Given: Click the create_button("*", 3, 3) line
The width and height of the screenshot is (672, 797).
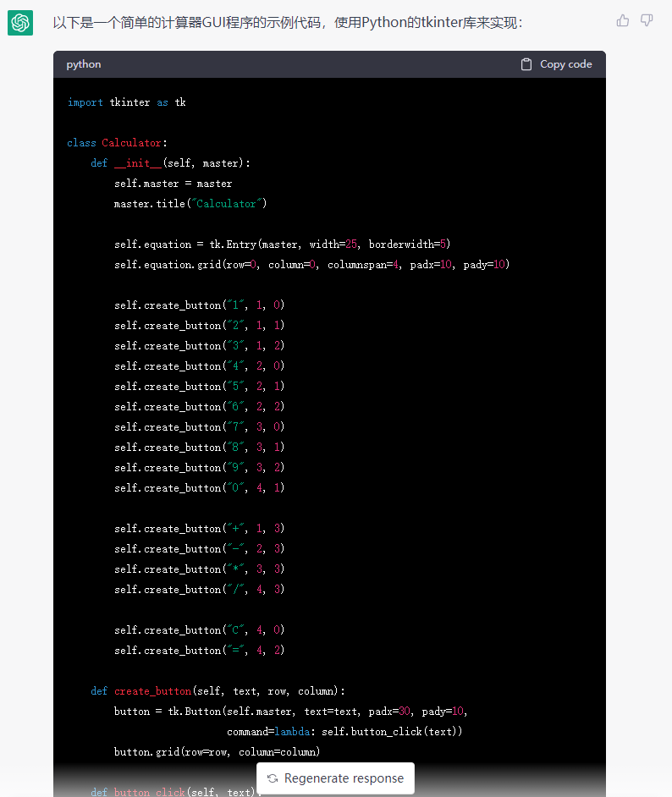Looking at the screenshot, I should pos(199,569).
